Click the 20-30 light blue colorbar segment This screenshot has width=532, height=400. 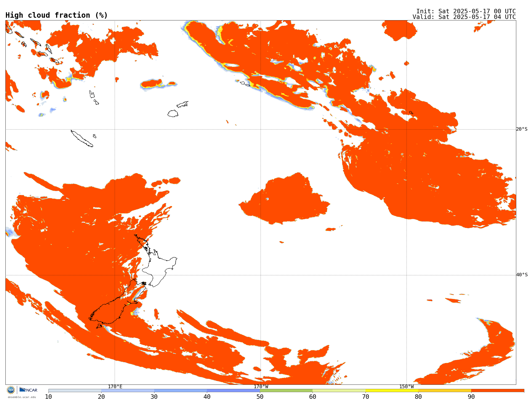click(128, 391)
